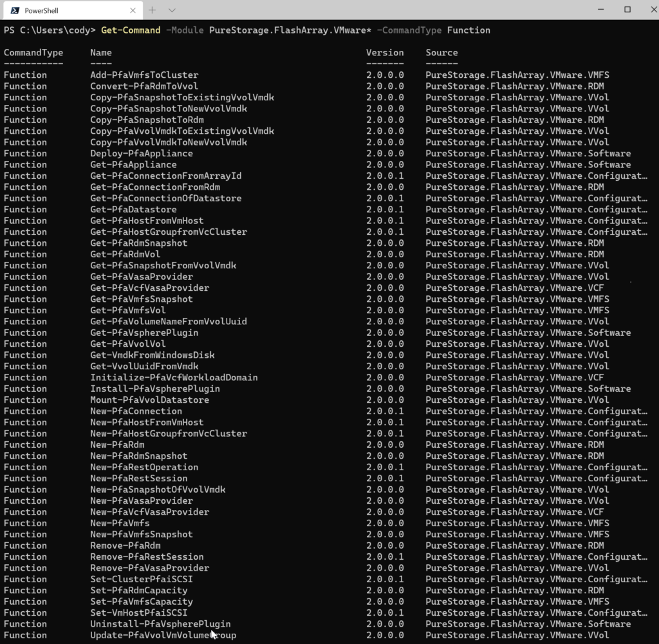Click the Remove-PfaVasaProvider entry
The width and height of the screenshot is (659, 644).
pos(149,568)
